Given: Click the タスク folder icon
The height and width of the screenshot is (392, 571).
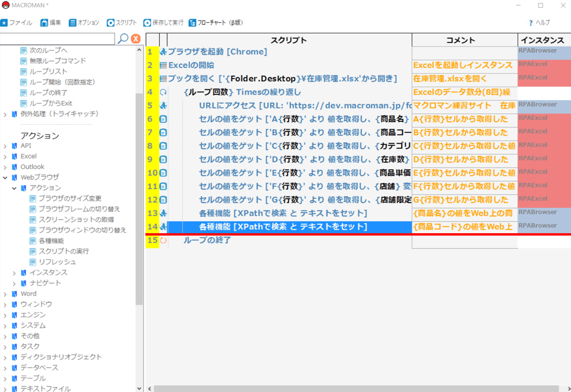Looking at the screenshot, I should pyautogui.click(x=14, y=346).
